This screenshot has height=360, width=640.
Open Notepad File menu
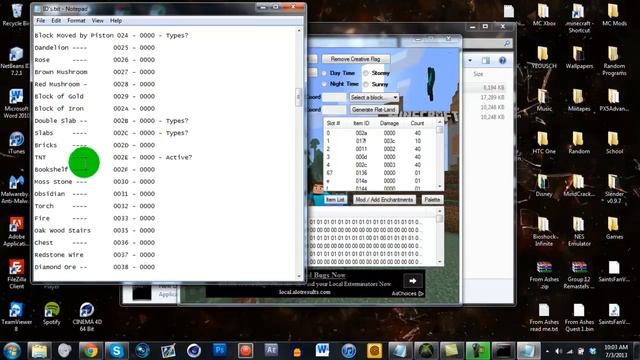(41, 20)
